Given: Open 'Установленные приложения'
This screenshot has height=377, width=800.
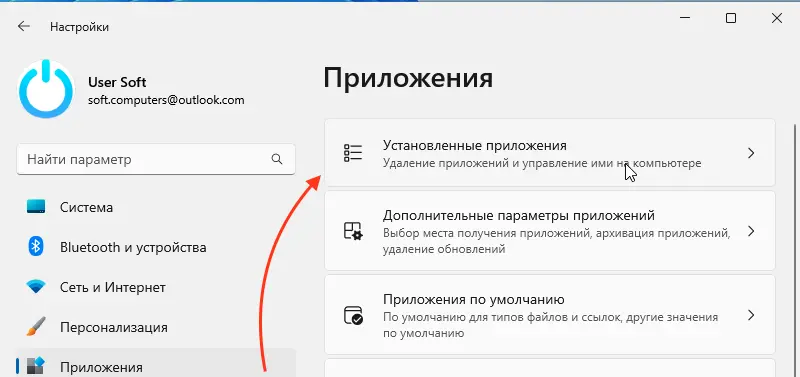Looking at the screenshot, I should point(549,153).
